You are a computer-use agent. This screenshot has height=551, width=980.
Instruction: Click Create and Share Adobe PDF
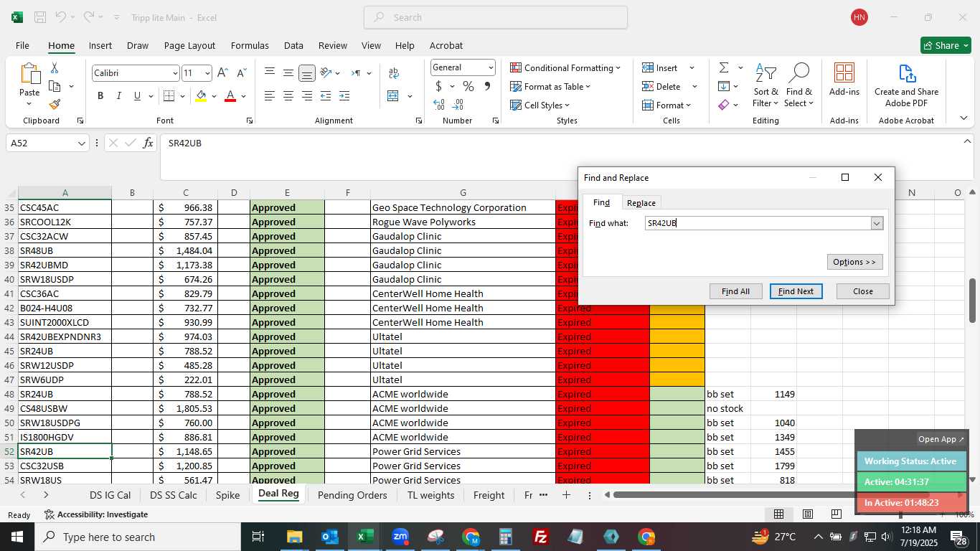[x=906, y=85]
